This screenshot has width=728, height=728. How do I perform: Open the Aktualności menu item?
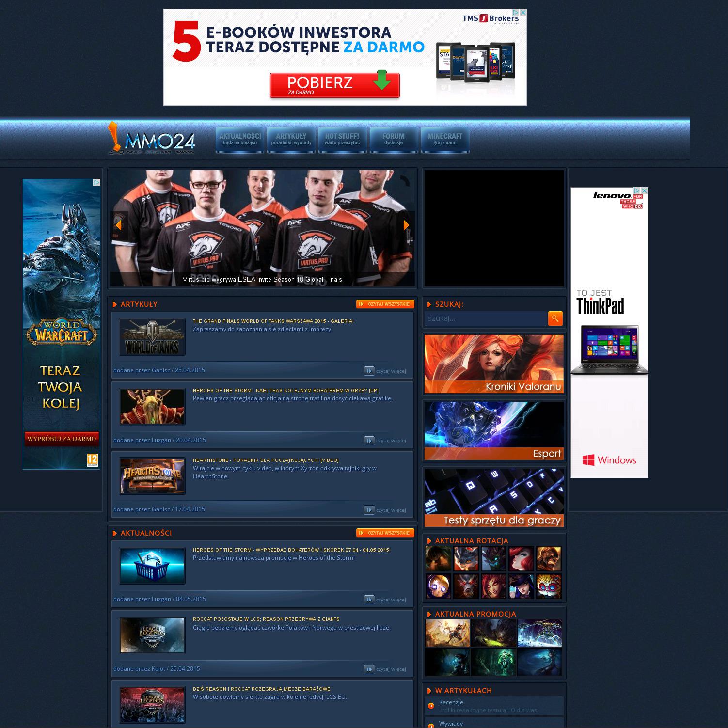click(x=240, y=139)
